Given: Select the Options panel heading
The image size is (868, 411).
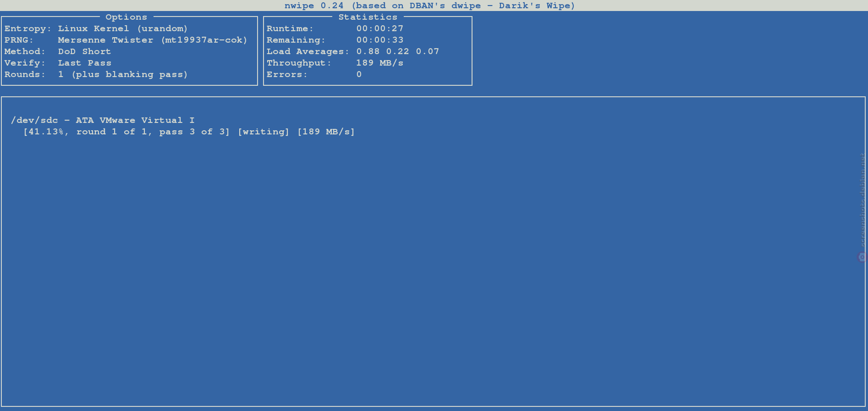Looking at the screenshot, I should click(x=126, y=17).
